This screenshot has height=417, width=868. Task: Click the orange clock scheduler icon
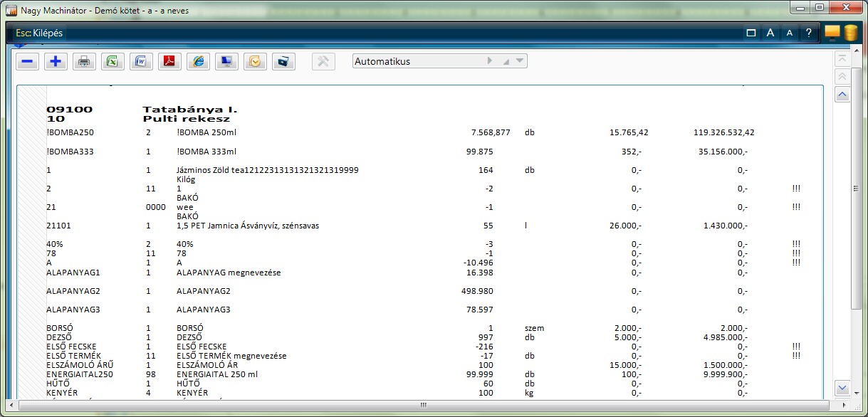click(255, 62)
